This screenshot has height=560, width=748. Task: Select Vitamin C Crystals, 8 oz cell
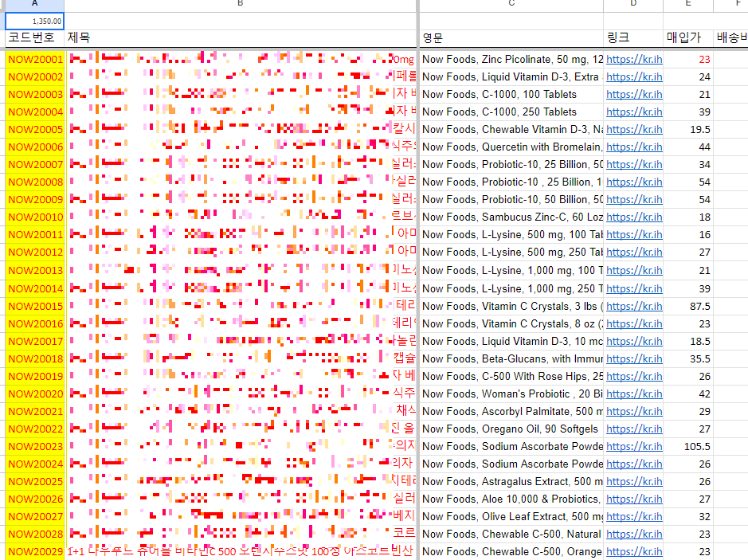point(511,324)
